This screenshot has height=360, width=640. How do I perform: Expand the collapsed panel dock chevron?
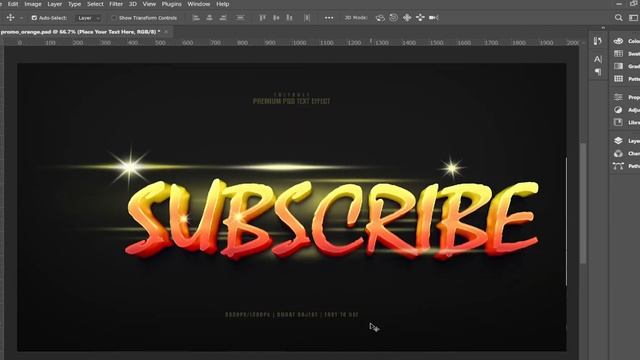603,28
